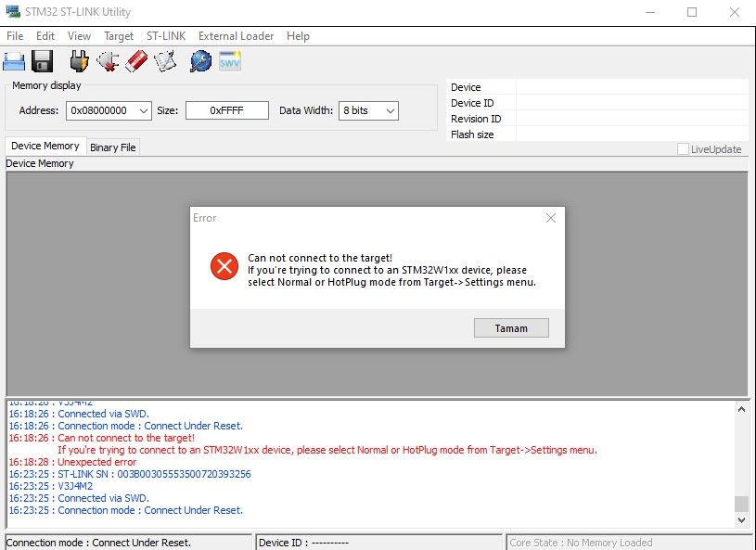Minimize the ST-LINK Utility window
This screenshot has height=550, width=756.
click(x=650, y=12)
